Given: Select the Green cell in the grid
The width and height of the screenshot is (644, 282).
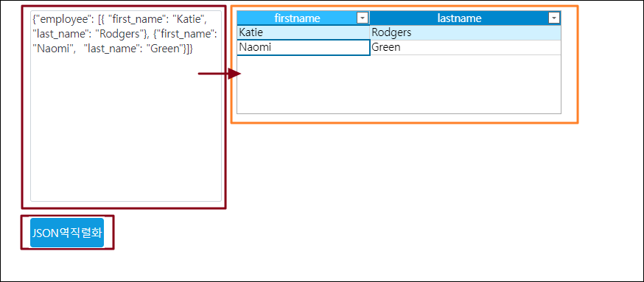Looking at the screenshot, I should pos(465,48).
